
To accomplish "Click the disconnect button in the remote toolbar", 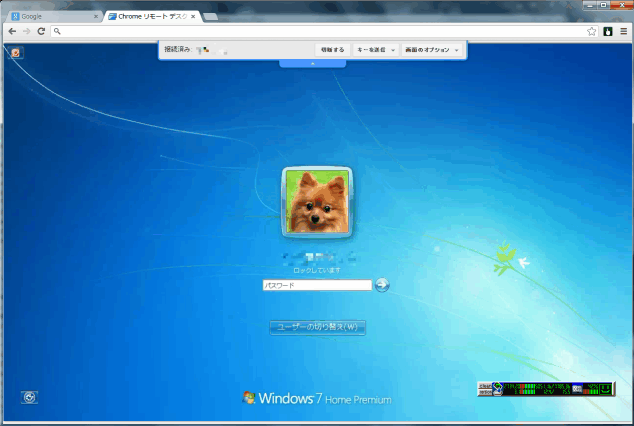I will (332, 50).
